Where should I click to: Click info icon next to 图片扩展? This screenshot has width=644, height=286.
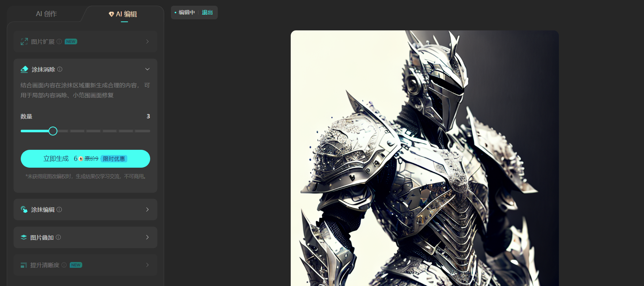[59, 41]
